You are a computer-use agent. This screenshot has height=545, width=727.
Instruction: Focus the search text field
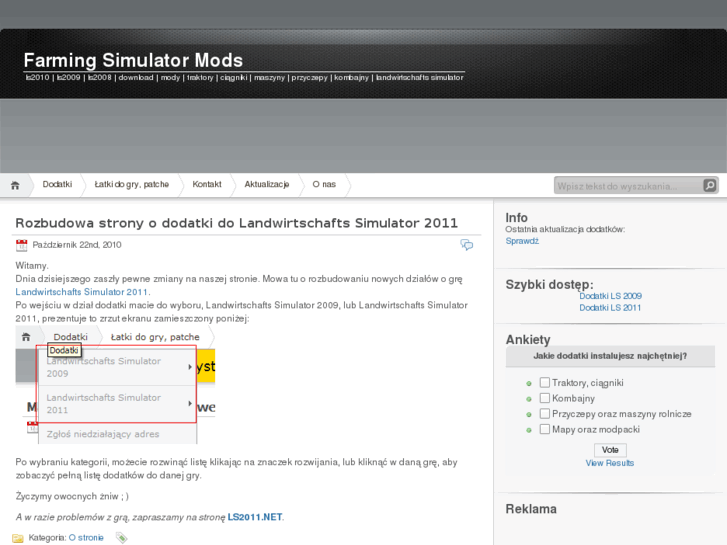coord(628,186)
